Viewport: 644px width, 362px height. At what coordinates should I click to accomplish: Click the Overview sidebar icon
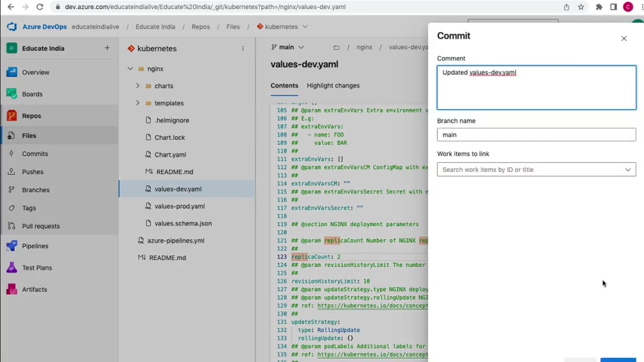[x=12, y=72]
